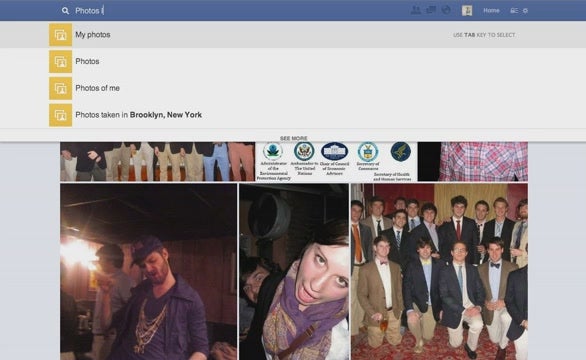The height and width of the screenshot is (360, 586).
Task: Select the Photos suggestion
Action: (293, 61)
